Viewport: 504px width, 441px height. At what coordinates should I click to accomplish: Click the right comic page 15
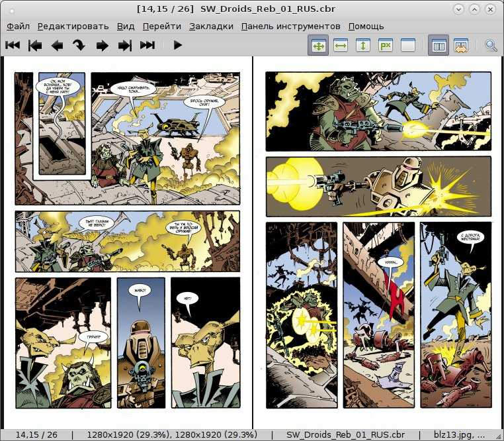pos(378,242)
